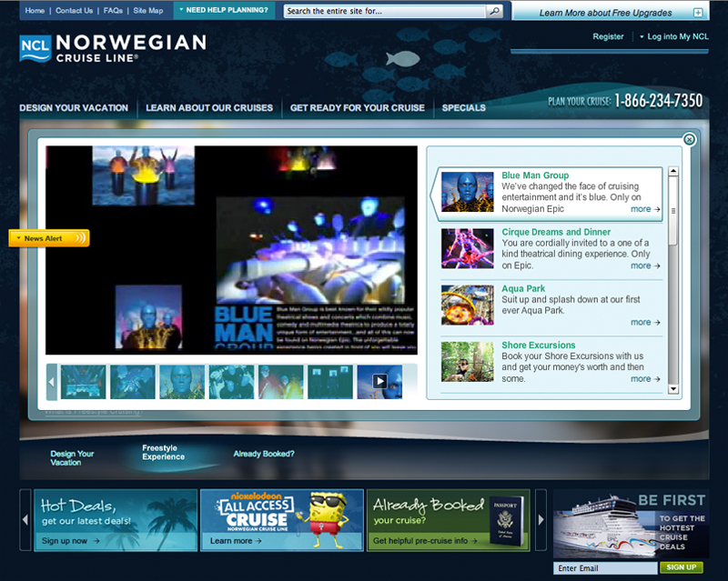Image resolution: width=728 pixels, height=581 pixels.
Task: Click more link for Blue Man Group
Action: click(x=645, y=209)
